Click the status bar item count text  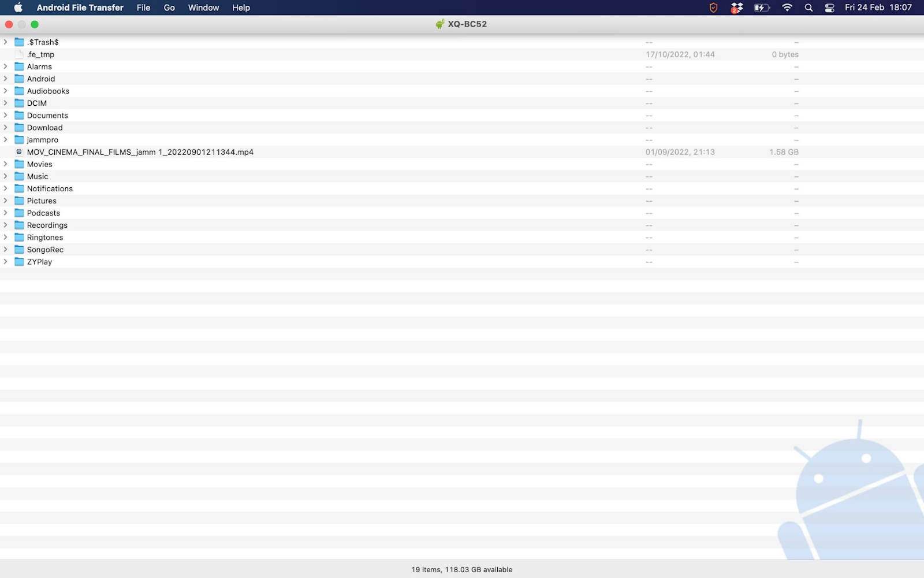click(x=462, y=569)
